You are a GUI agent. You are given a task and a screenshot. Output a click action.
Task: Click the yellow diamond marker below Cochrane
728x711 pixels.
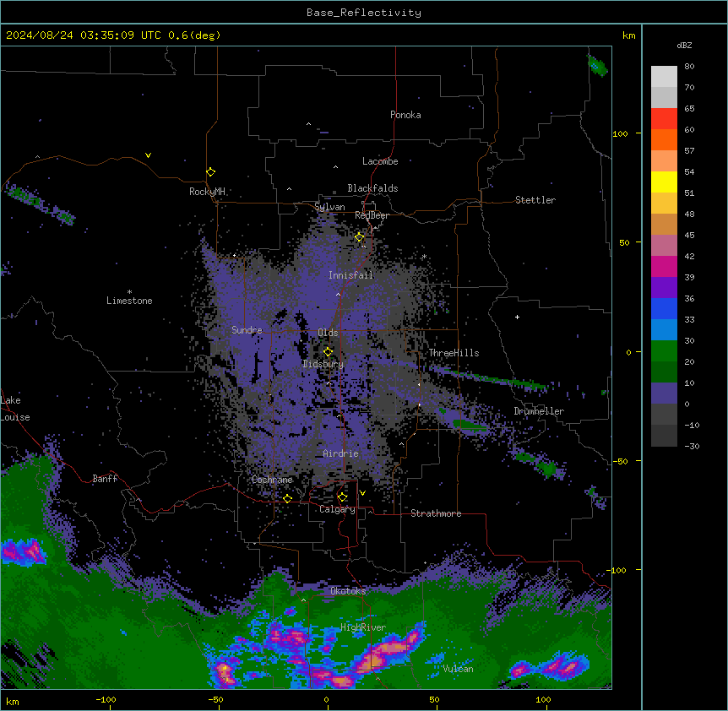point(287,498)
